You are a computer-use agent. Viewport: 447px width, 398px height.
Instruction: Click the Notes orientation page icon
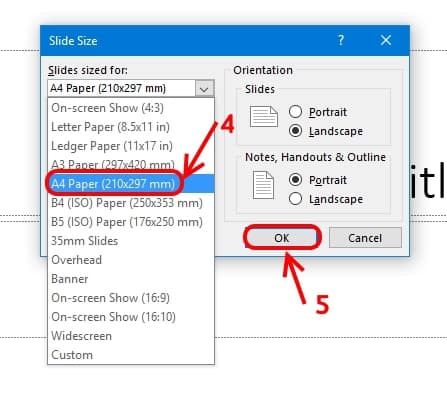pos(263,185)
